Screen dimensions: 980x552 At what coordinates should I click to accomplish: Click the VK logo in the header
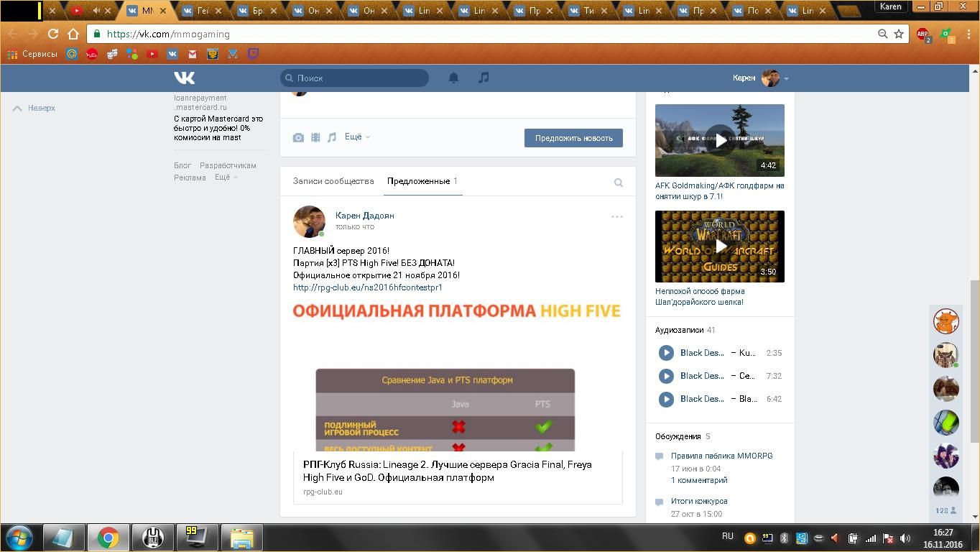click(185, 78)
